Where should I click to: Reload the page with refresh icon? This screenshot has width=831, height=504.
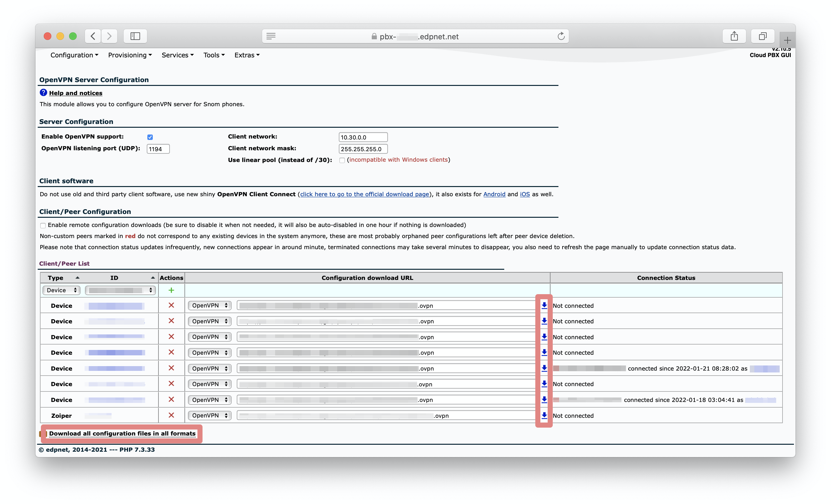pos(561,36)
